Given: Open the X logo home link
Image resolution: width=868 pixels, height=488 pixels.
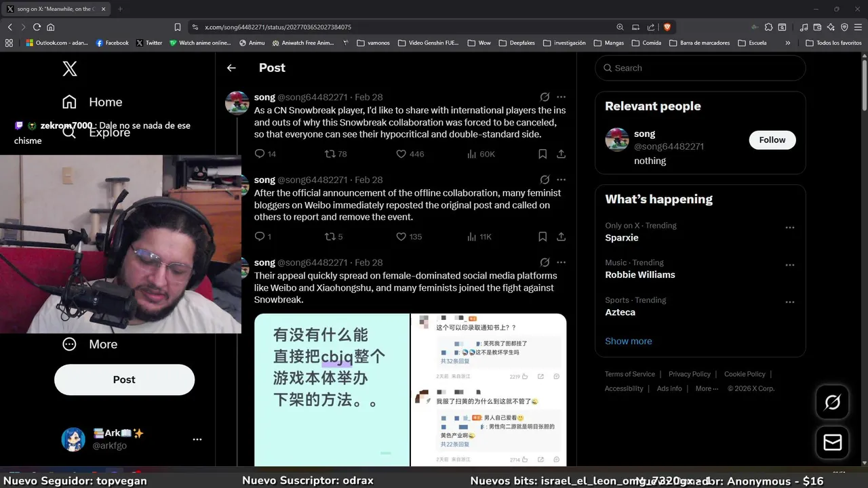Looking at the screenshot, I should (x=69, y=68).
